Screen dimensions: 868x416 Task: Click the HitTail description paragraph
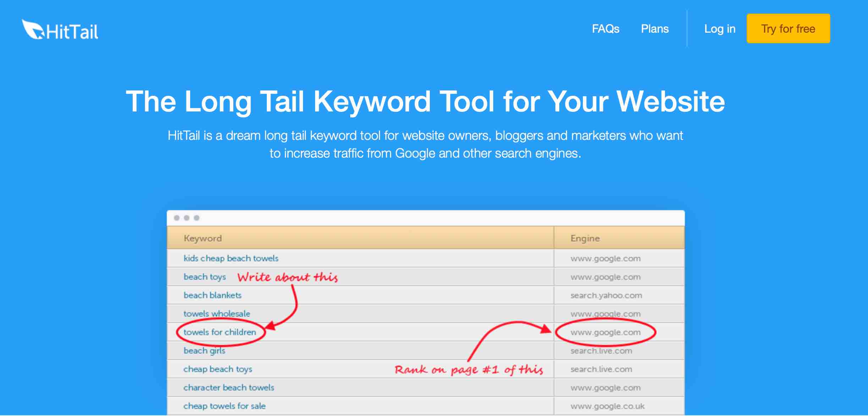pyautogui.click(x=425, y=144)
